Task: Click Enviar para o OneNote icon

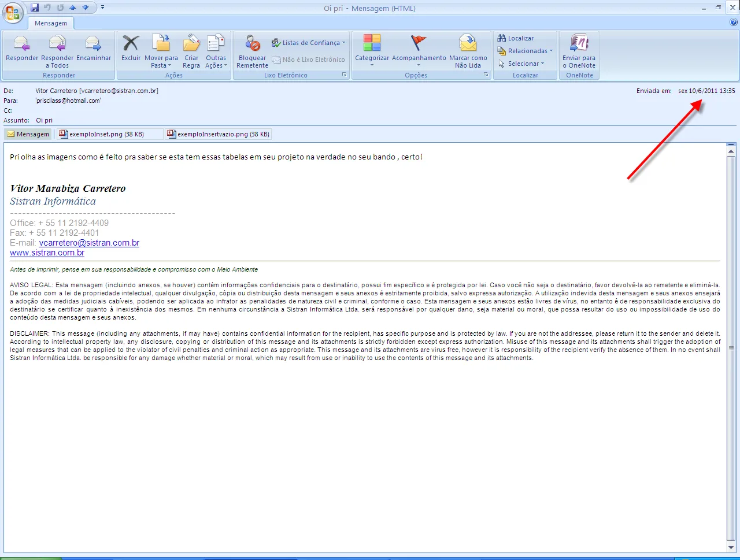Action: 579,51
